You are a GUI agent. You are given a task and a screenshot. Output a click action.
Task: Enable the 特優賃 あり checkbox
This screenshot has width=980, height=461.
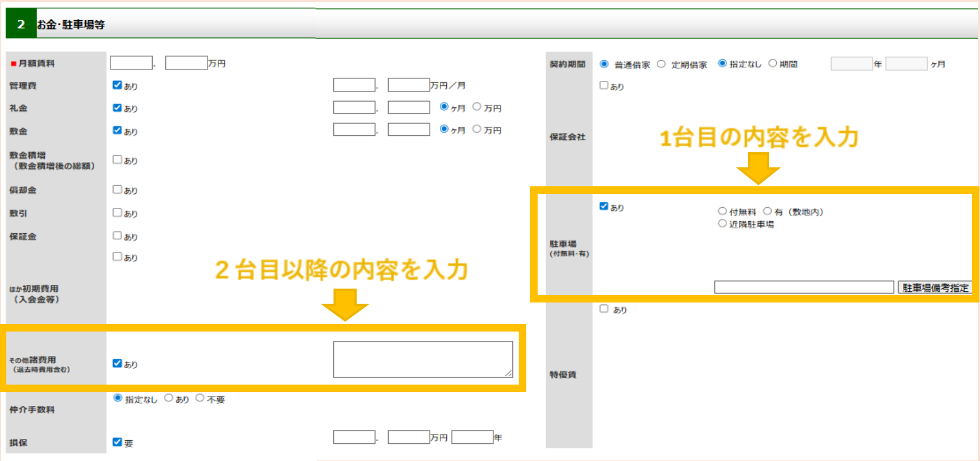(604, 309)
